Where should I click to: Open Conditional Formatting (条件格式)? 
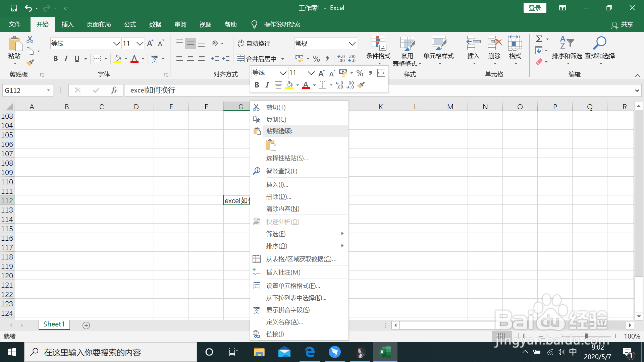378,50
